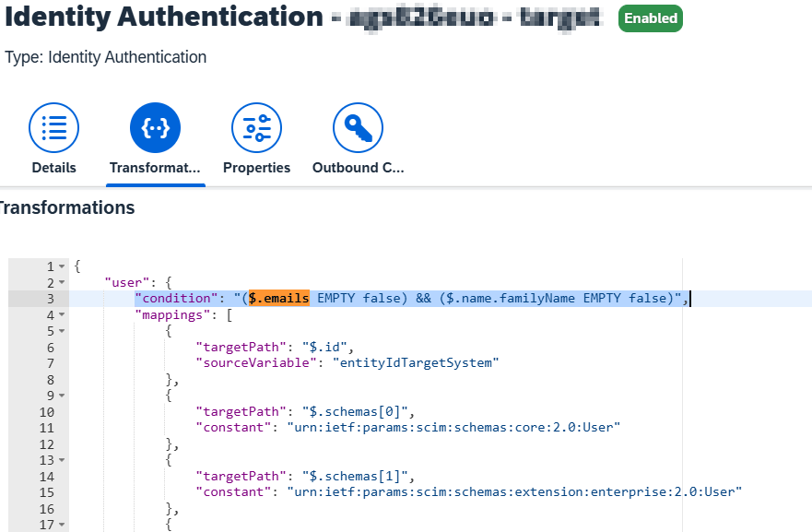Click the "$.schemas[0]" value
The height and width of the screenshot is (532, 812).
click(x=355, y=412)
